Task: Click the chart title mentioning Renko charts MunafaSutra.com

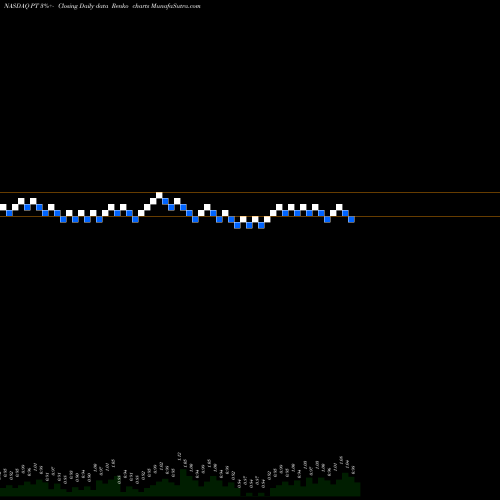Action: 102,6
